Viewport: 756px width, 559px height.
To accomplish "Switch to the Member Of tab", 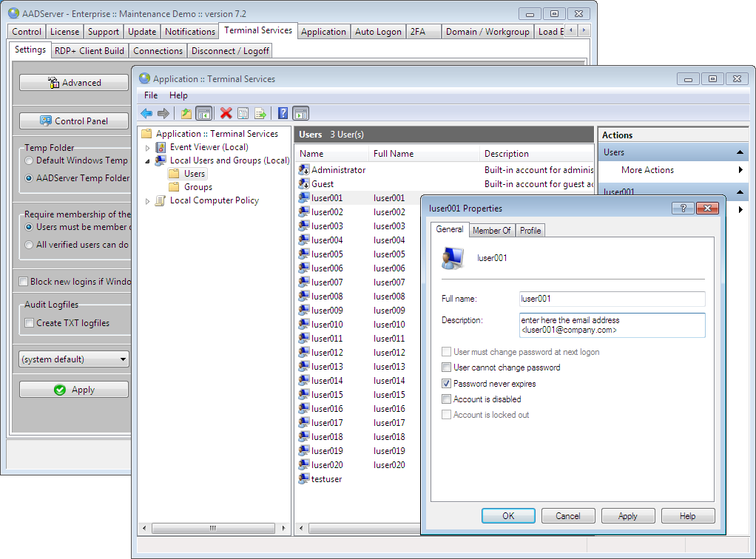I will [491, 231].
